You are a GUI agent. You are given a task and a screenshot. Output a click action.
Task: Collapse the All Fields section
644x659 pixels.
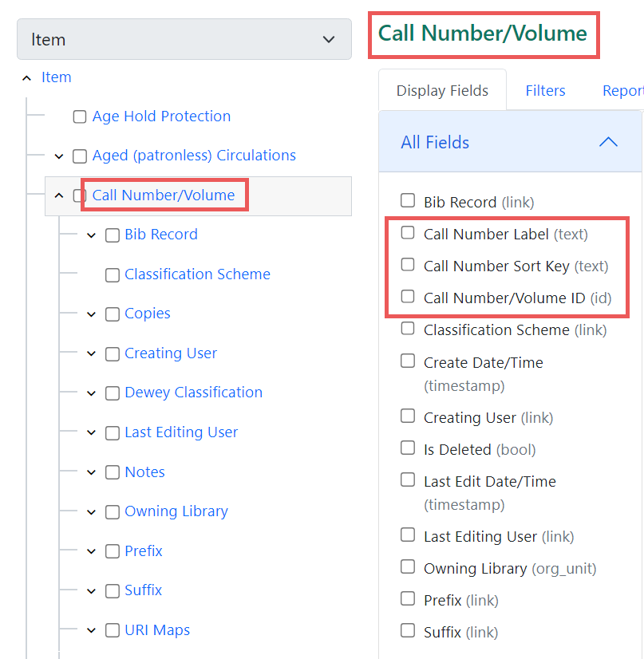pos(608,141)
